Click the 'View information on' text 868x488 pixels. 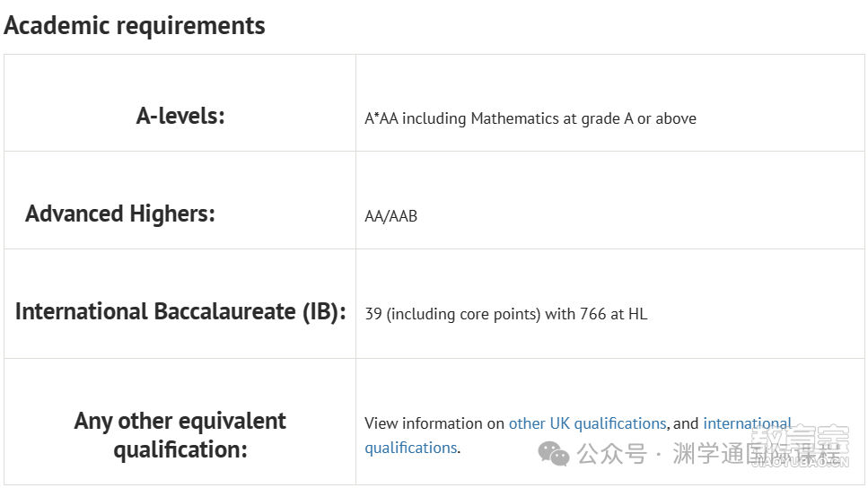pyautogui.click(x=434, y=423)
